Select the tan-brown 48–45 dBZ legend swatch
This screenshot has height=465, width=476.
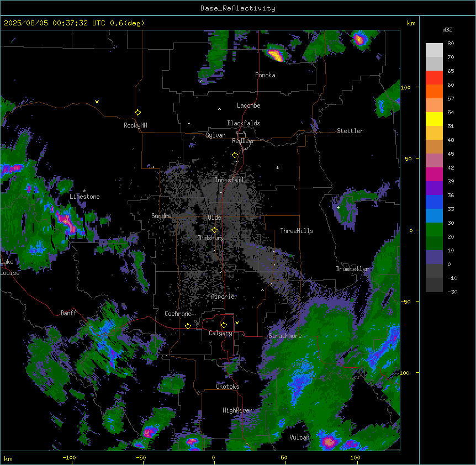click(434, 146)
